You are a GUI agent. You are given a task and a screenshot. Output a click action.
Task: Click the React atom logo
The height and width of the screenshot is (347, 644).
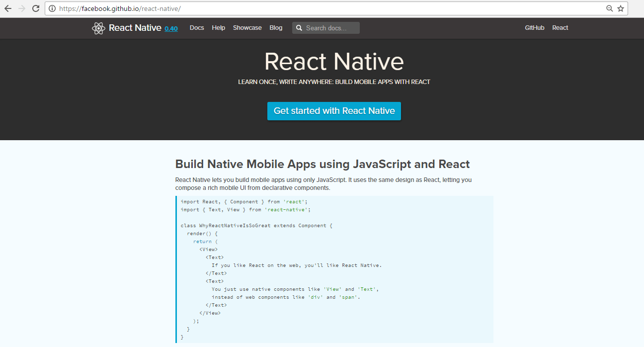click(98, 28)
